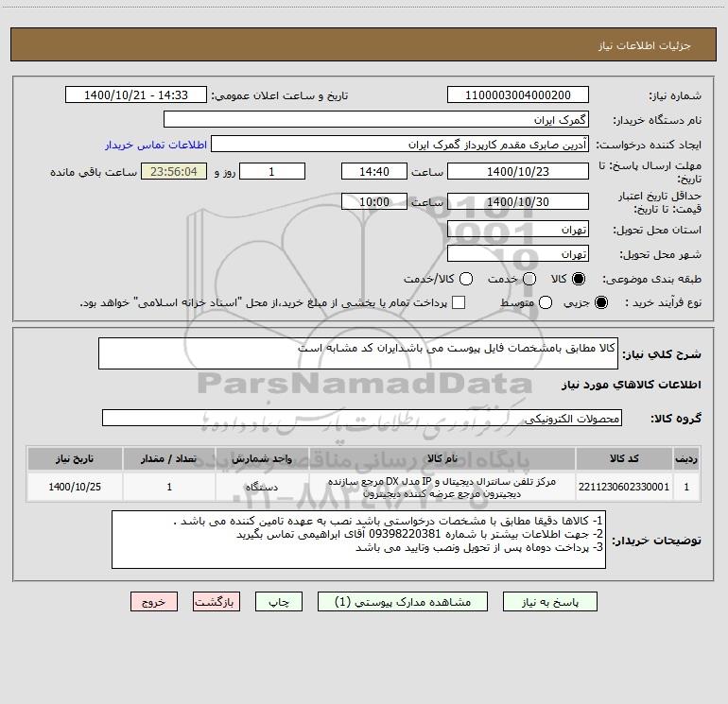
Task: Click the quantity cell 1 under تعداد / مقدار
Action: click(169, 487)
